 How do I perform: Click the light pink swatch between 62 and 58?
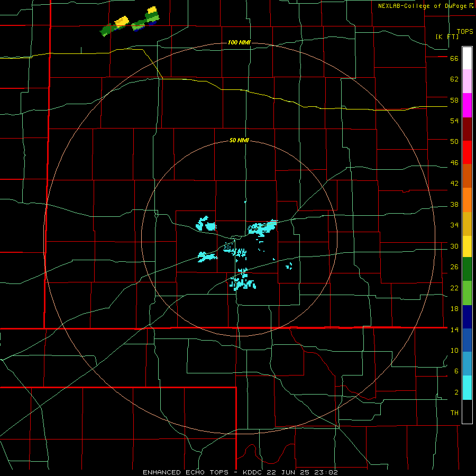click(467, 81)
